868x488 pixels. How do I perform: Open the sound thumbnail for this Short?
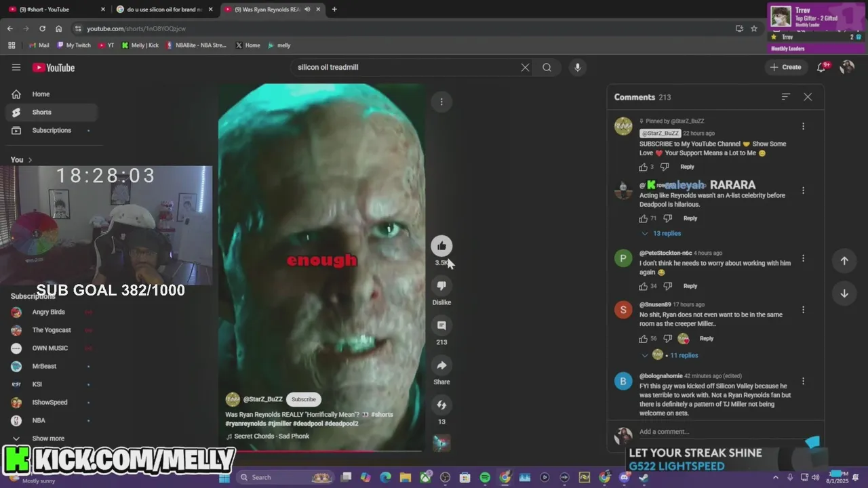(441, 443)
